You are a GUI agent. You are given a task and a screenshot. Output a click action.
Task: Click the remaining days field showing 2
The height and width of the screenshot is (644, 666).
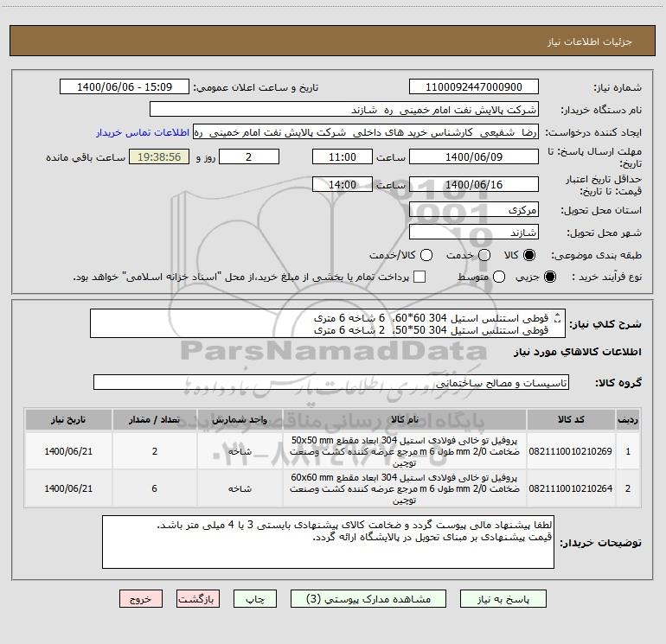pyautogui.click(x=249, y=156)
